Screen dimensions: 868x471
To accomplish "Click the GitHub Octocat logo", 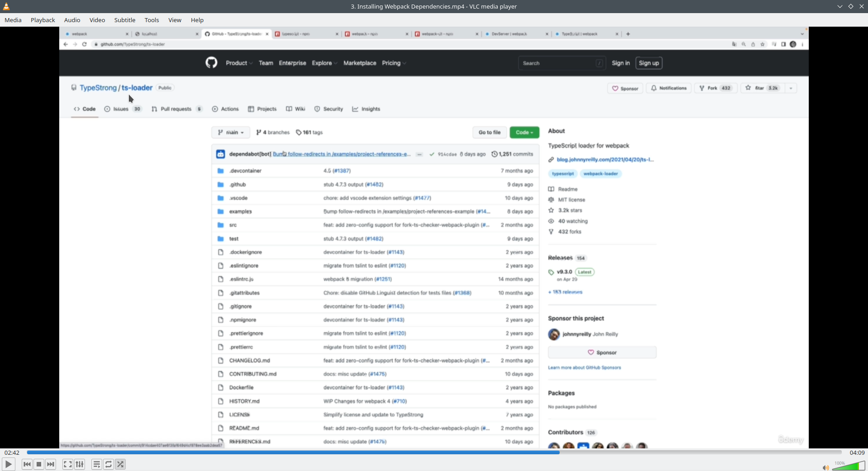I will tap(212, 63).
